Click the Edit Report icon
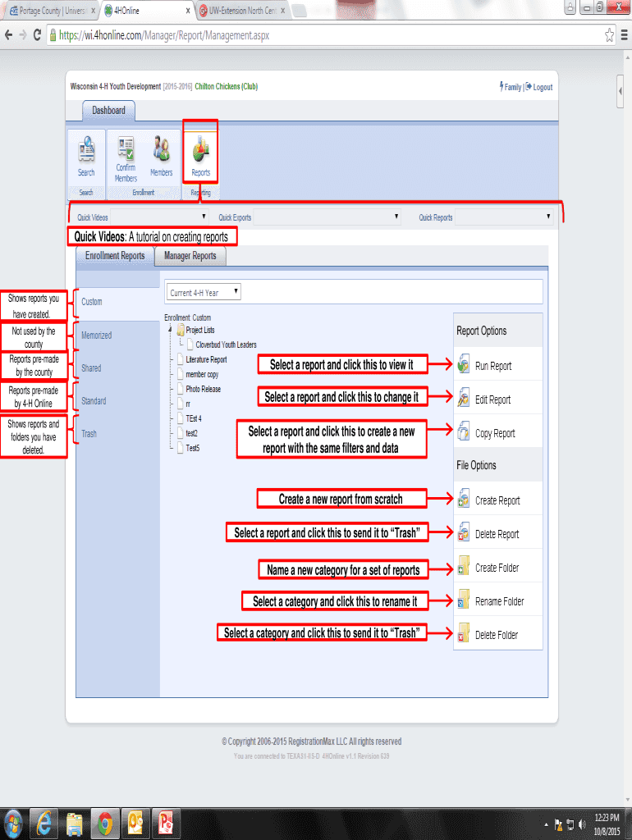Image resolution: width=632 pixels, height=840 pixels. [x=464, y=399]
